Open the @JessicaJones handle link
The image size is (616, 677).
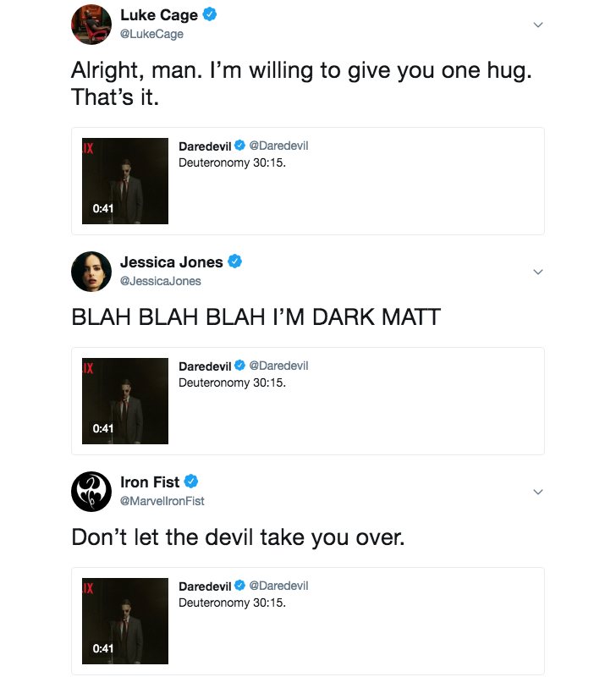click(x=161, y=280)
